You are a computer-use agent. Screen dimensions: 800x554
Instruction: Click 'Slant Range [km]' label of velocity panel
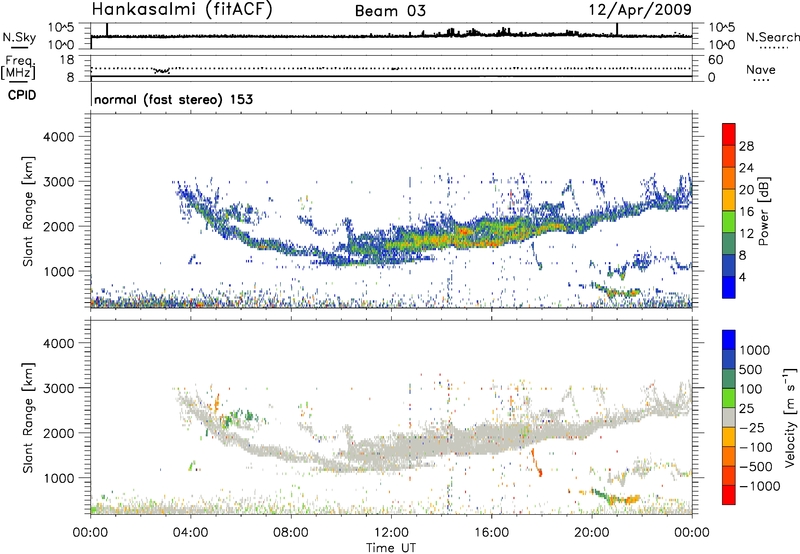click(x=28, y=418)
